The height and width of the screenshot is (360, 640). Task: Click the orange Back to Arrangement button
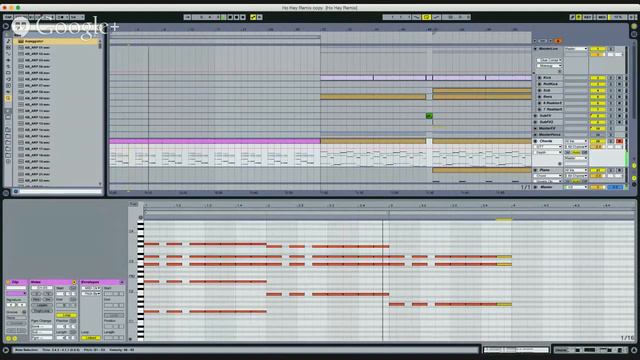click(x=558, y=41)
